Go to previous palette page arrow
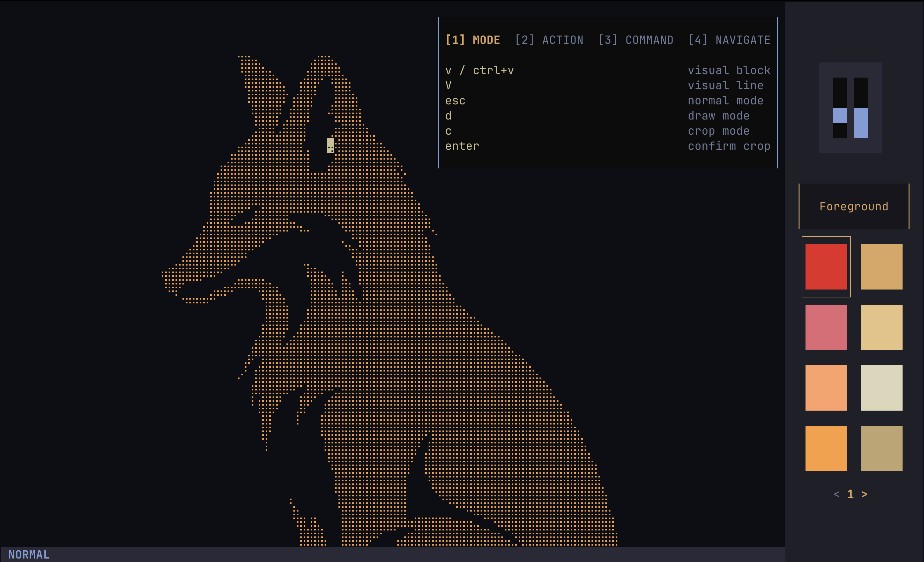The image size is (924, 562). click(837, 494)
